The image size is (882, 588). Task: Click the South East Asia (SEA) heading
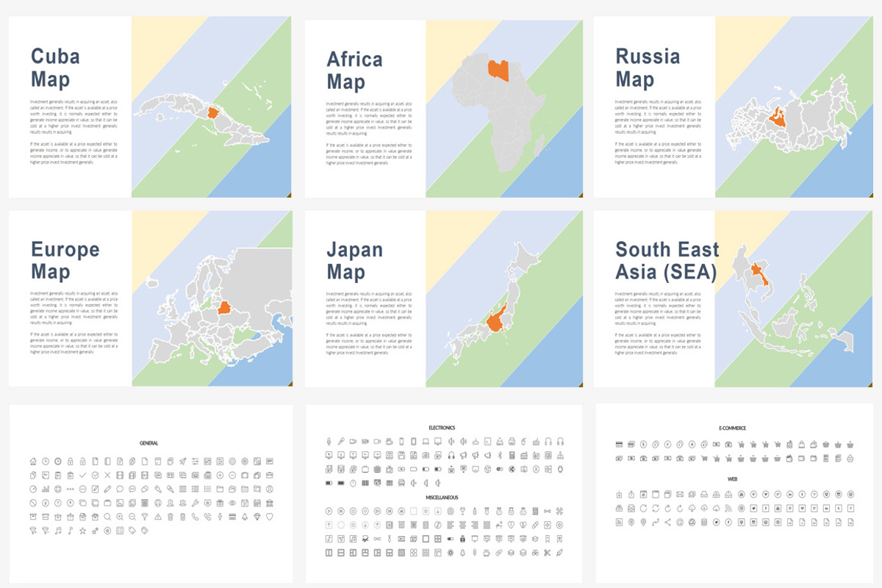pyautogui.click(x=667, y=260)
